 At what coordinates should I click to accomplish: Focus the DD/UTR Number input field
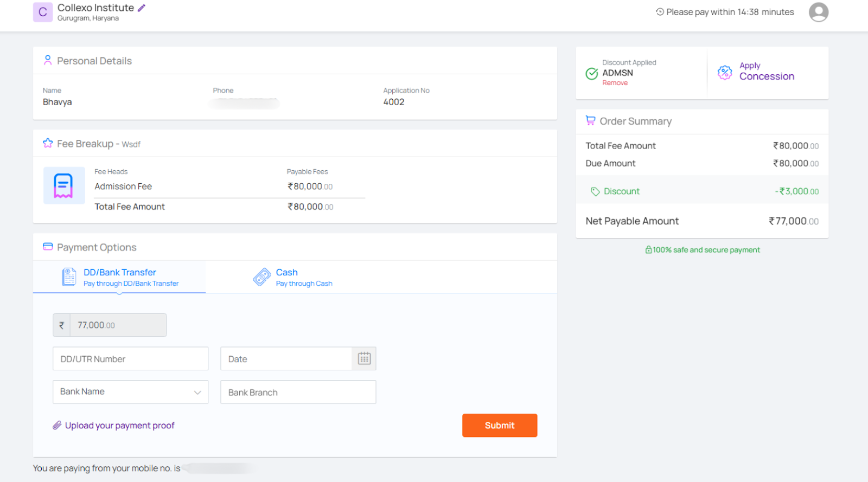click(x=130, y=359)
